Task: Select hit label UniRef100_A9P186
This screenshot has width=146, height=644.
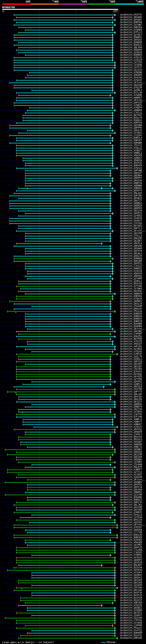Action: tap(131, 638)
